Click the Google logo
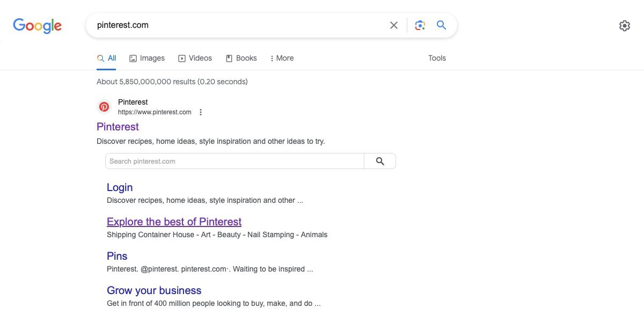The image size is (644, 322). click(x=37, y=25)
